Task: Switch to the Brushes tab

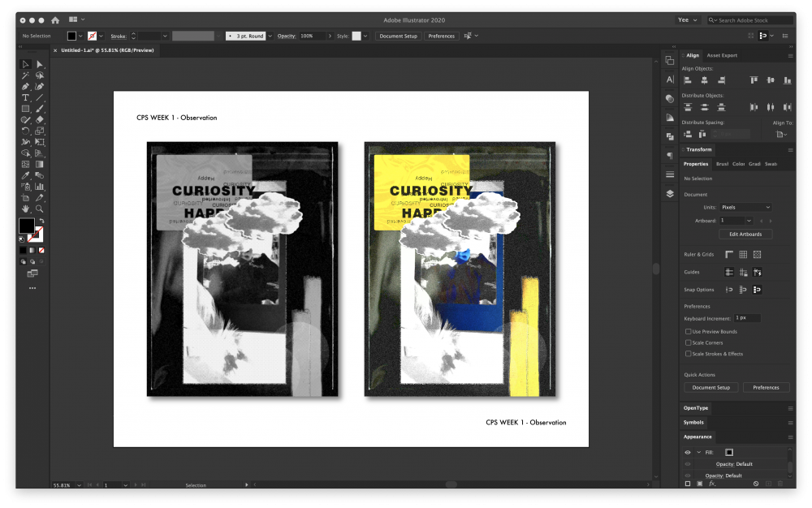Action: 722,164
